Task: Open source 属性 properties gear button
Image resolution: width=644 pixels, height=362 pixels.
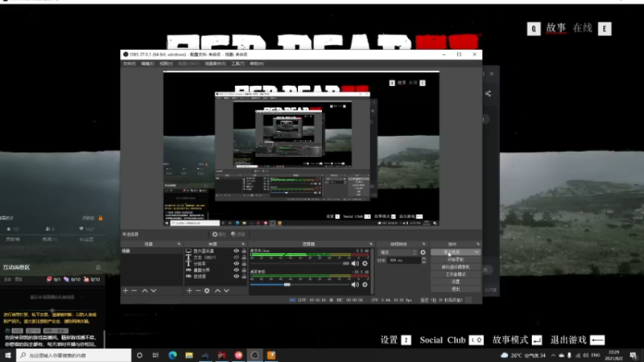Action: pyautogui.click(x=219, y=234)
